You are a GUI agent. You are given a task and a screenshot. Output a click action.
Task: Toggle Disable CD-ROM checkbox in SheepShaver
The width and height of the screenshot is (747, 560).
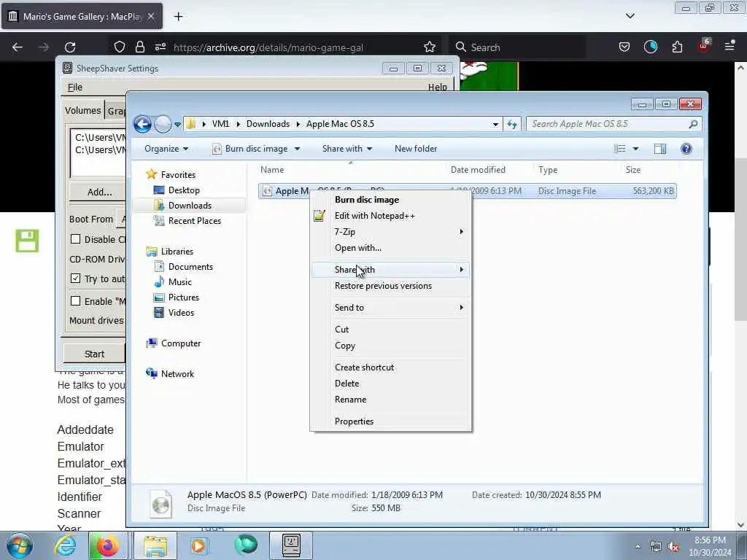coord(75,239)
